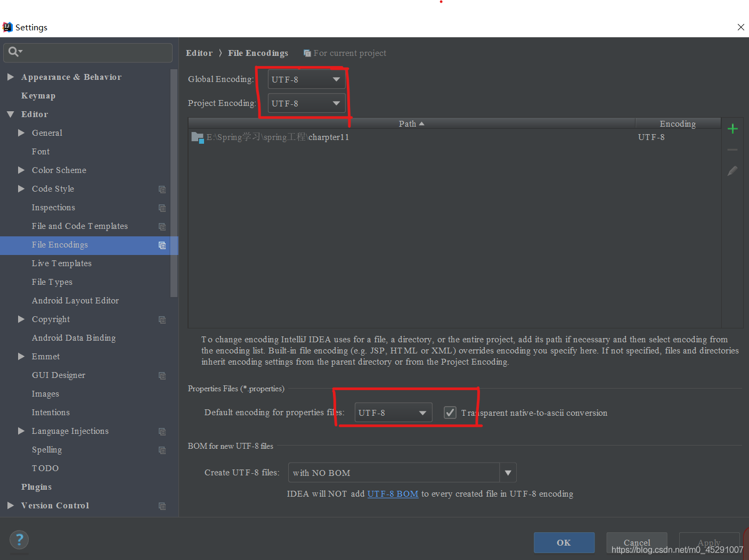Click project-level icon beside File Encodings

(x=162, y=245)
